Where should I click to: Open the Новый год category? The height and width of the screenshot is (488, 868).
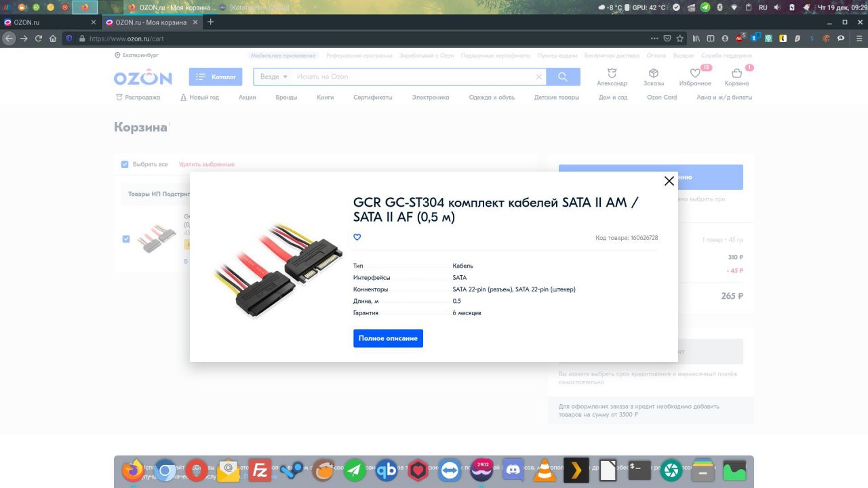coord(200,98)
